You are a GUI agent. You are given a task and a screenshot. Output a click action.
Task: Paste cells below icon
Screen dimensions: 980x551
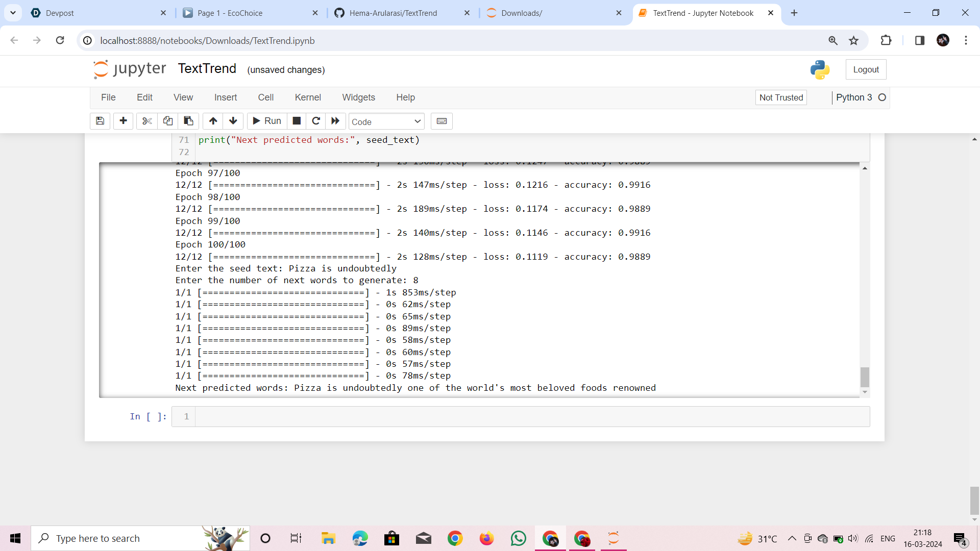tap(188, 121)
